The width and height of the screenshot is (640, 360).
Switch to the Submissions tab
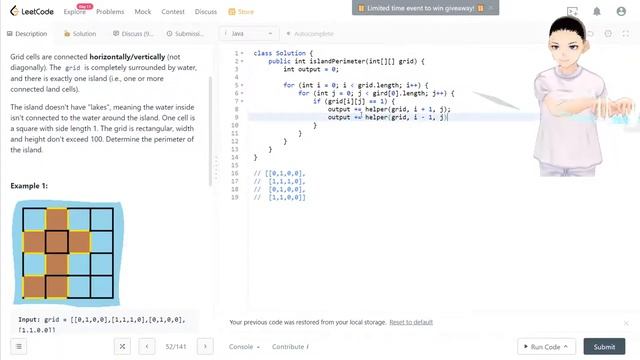(x=185, y=33)
